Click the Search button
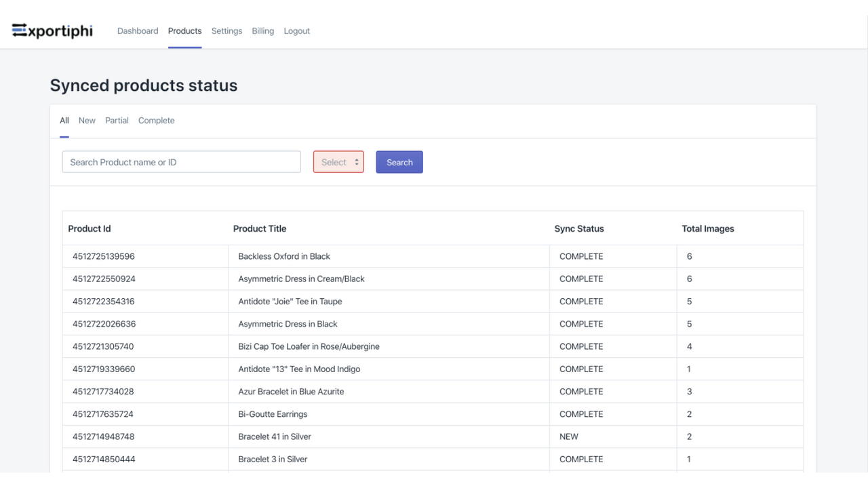868x488 pixels. click(x=399, y=162)
